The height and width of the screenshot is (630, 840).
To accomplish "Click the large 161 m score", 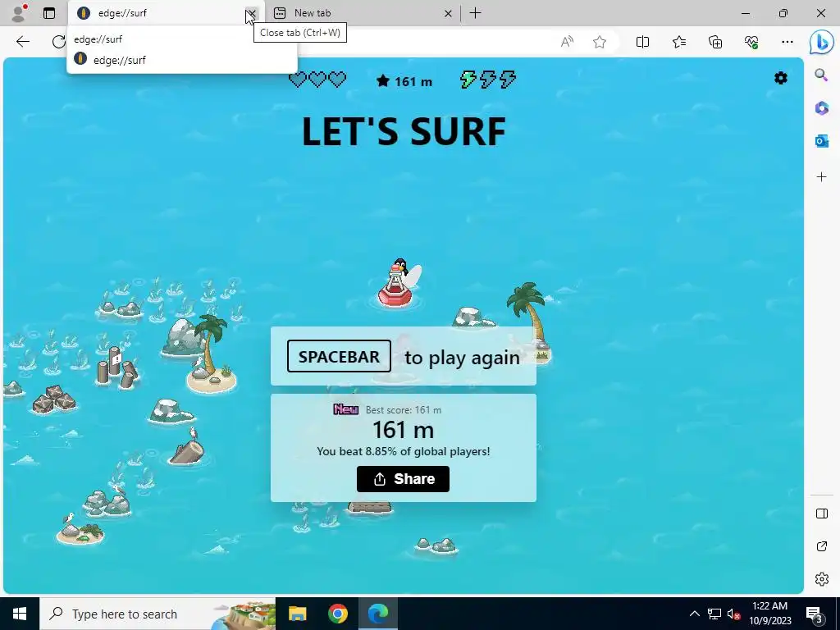I will [403, 430].
